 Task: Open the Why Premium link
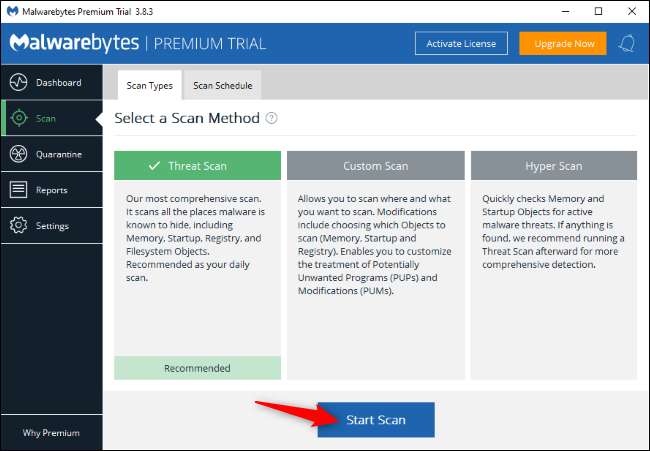click(x=51, y=433)
